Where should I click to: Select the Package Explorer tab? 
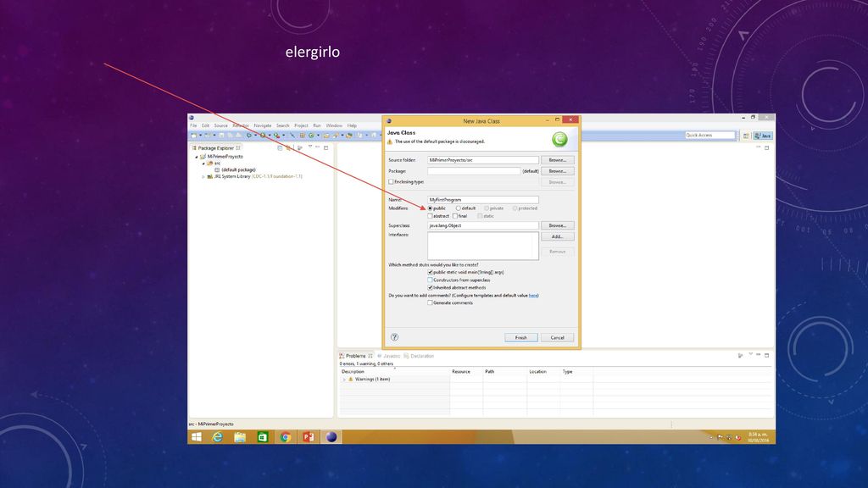216,148
